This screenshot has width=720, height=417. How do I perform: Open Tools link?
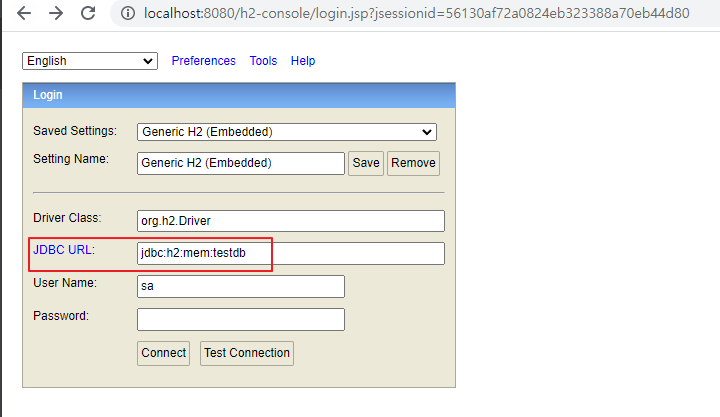263,61
